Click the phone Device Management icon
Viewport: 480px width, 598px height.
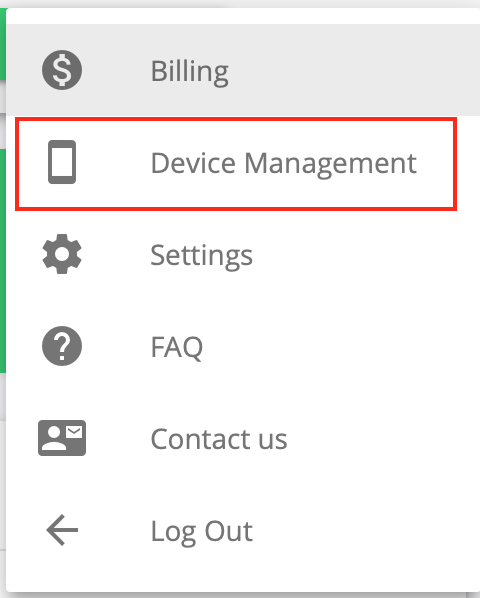pyautogui.click(x=62, y=162)
